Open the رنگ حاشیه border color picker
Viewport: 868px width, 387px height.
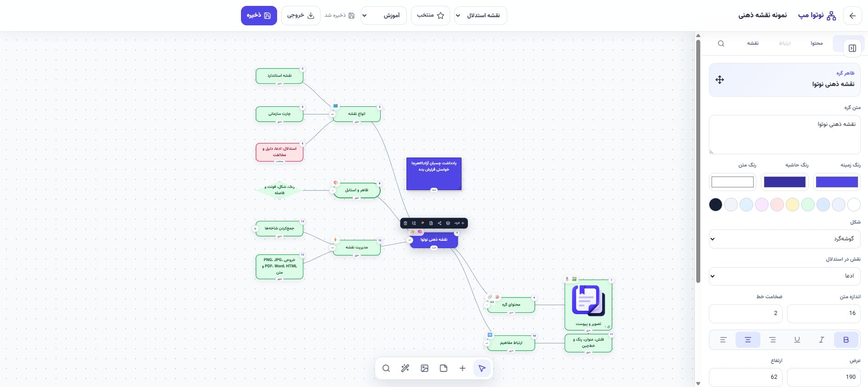784,182
